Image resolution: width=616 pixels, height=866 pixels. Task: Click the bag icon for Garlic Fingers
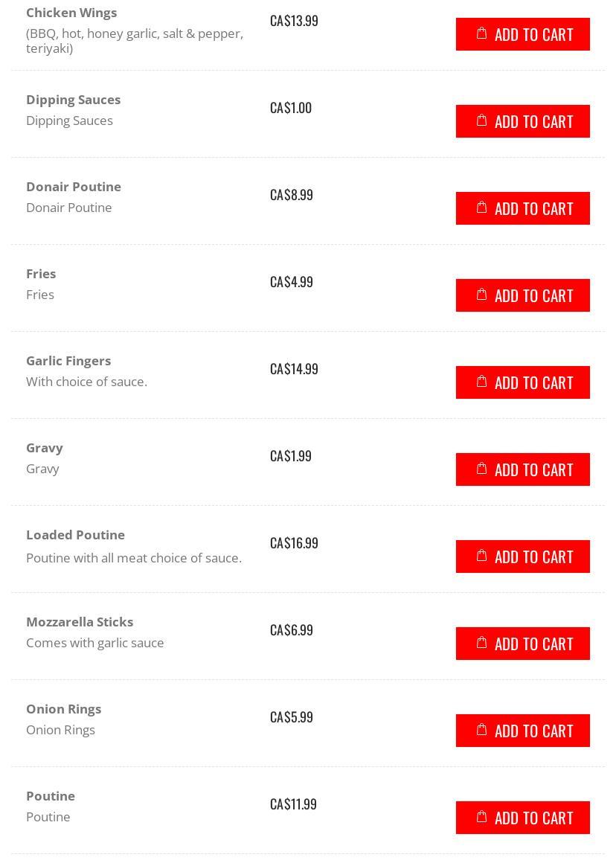pos(481,382)
